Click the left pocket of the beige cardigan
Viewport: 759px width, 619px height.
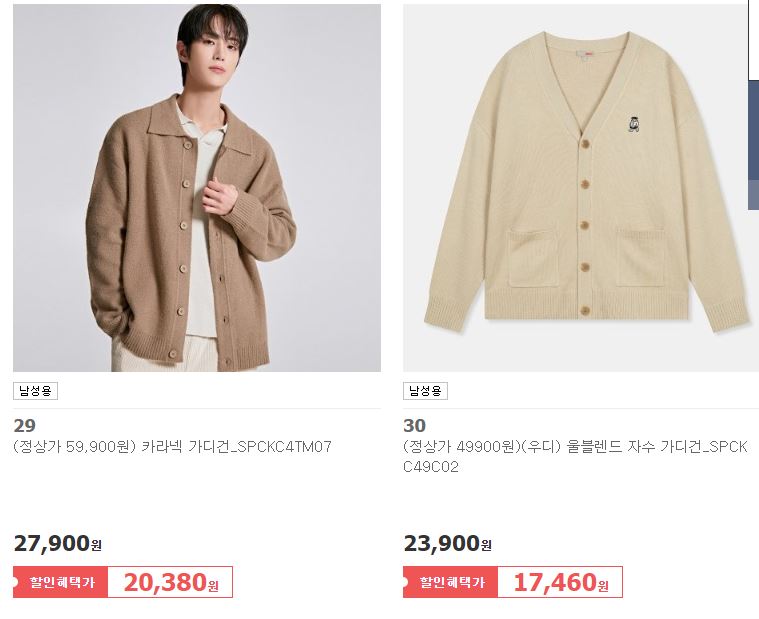click(x=533, y=259)
